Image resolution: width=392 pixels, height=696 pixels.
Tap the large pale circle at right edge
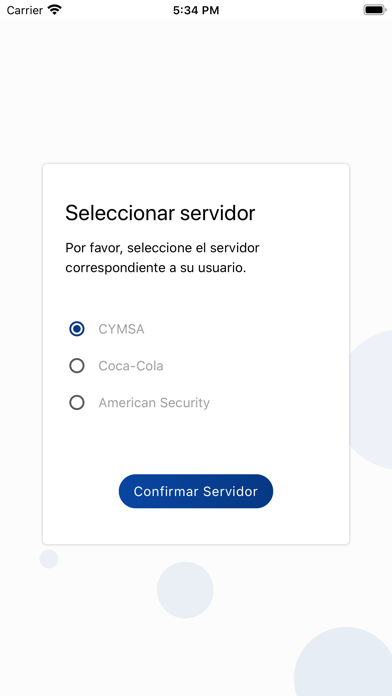pyautogui.click(x=371, y=399)
